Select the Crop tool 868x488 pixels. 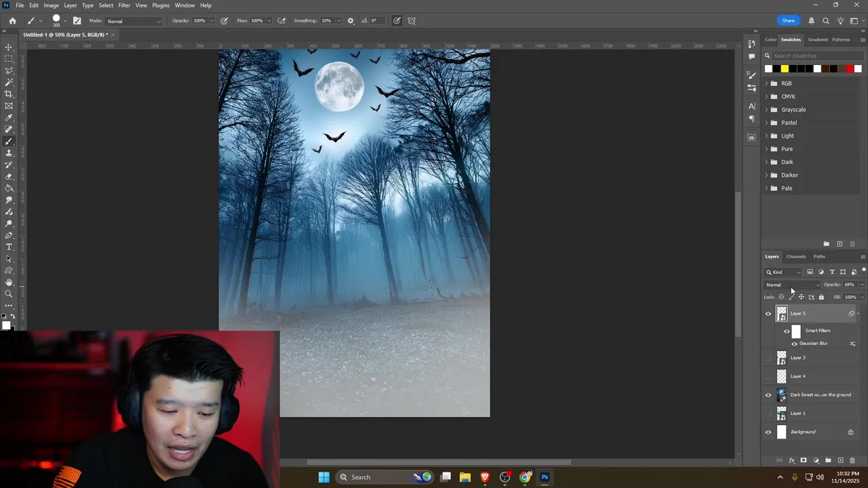(x=9, y=94)
